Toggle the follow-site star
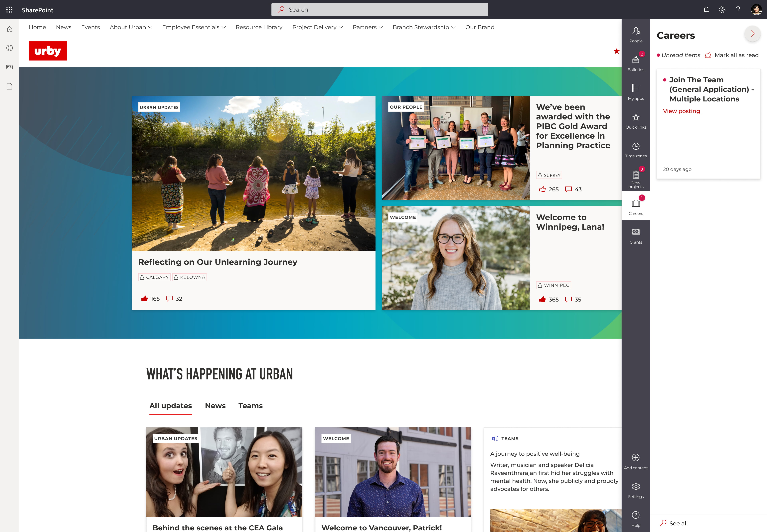Viewport: 767px width, 532px height. pyautogui.click(x=617, y=51)
